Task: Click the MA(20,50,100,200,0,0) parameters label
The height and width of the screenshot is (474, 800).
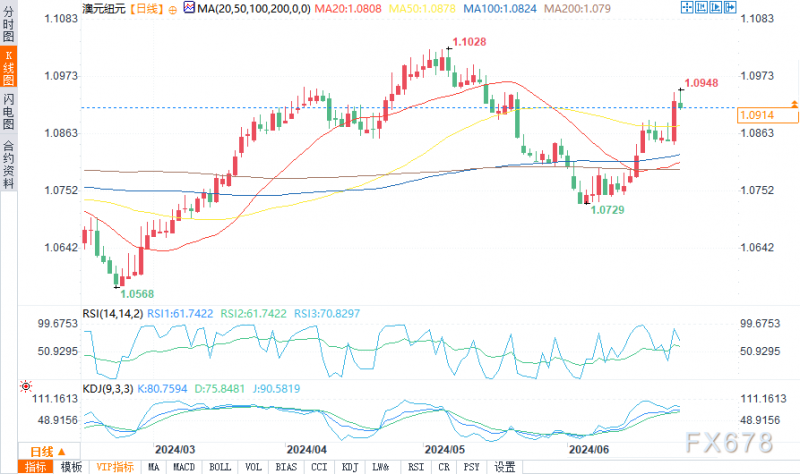Action: [254, 8]
